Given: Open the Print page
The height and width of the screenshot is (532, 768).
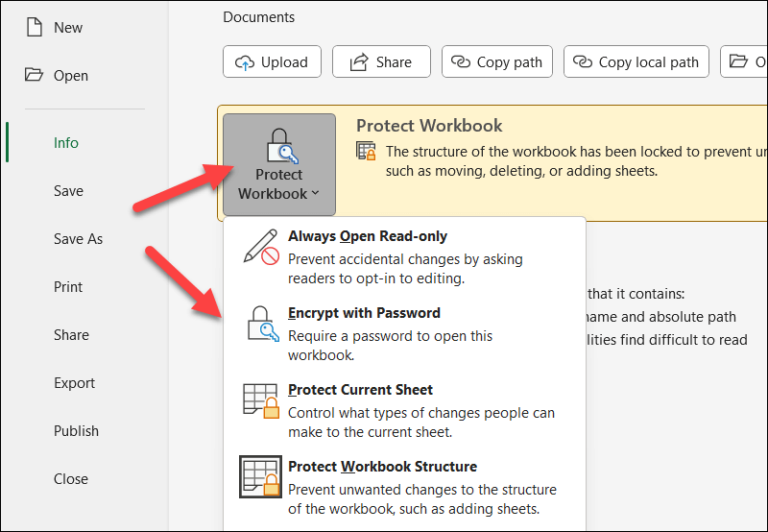Looking at the screenshot, I should point(68,287).
